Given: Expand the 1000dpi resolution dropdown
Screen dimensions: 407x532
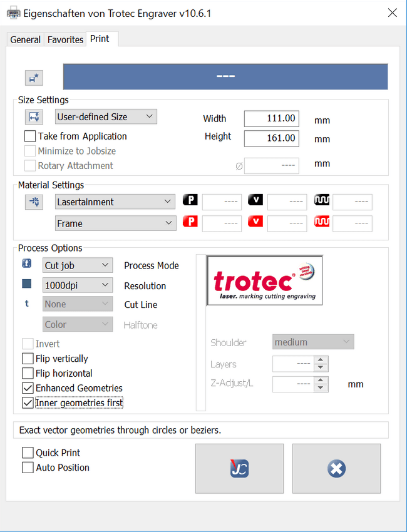Looking at the screenshot, I should (x=78, y=285).
